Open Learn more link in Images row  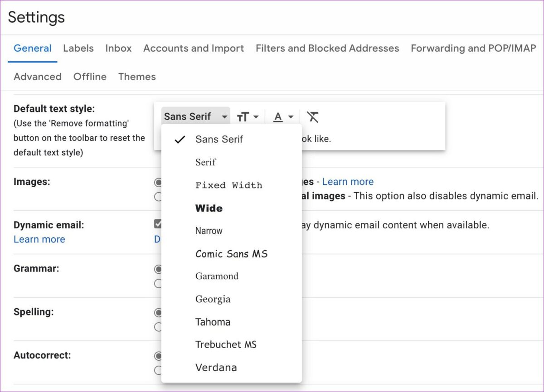point(348,182)
